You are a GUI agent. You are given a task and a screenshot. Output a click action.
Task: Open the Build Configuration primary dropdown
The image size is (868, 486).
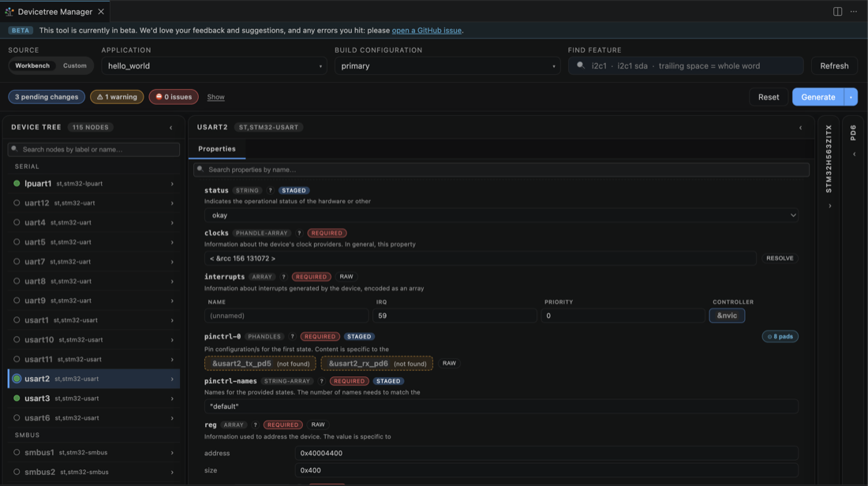(447, 65)
